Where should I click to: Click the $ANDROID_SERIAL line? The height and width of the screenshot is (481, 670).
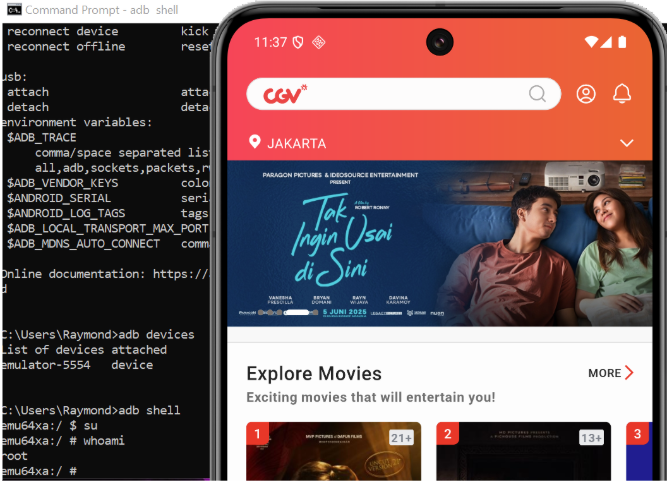(108, 198)
